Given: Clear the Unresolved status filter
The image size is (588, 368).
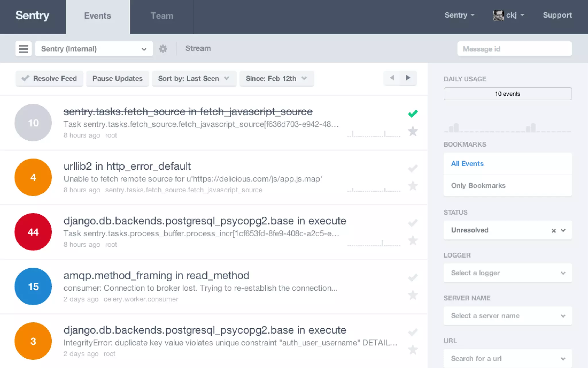Looking at the screenshot, I should [x=554, y=231].
